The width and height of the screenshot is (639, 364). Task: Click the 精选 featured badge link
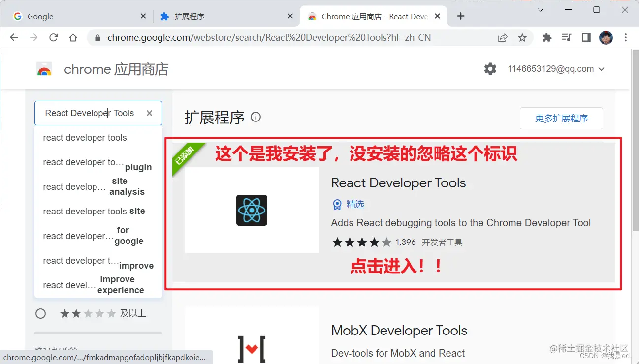pyautogui.click(x=349, y=204)
